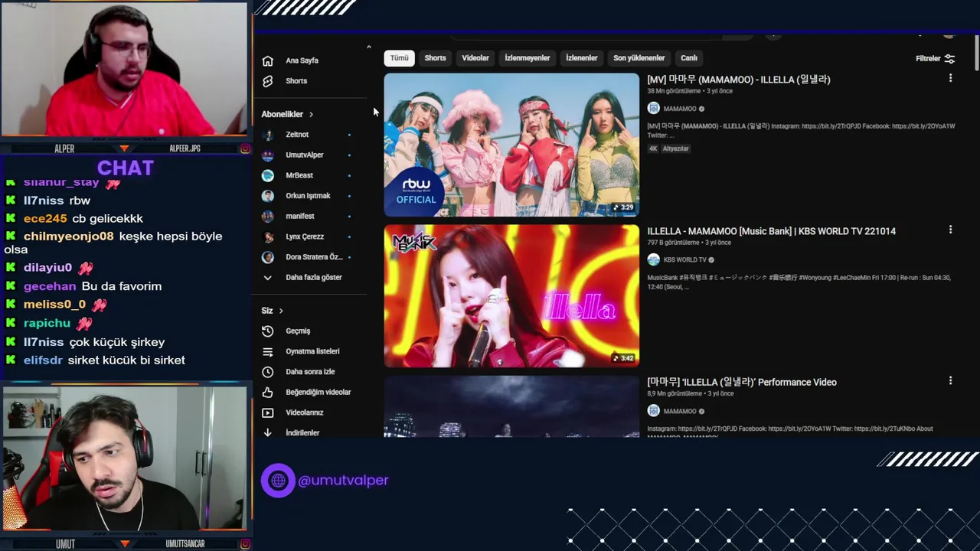
Task: Select Shorts filter chip
Action: click(x=435, y=58)
